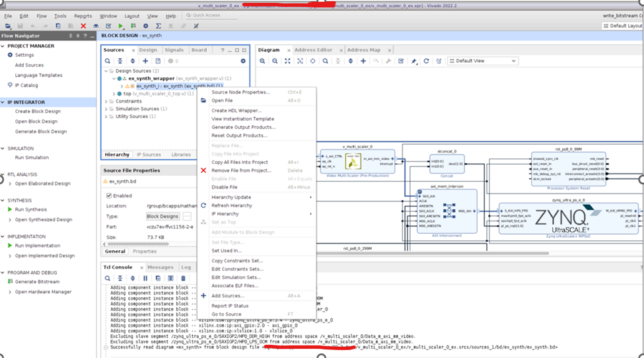This screenshot has height=358, width=644.
Task: Click the Sigma report icon in toolbar
Action: pyautogui.click(x=158, y=26)
